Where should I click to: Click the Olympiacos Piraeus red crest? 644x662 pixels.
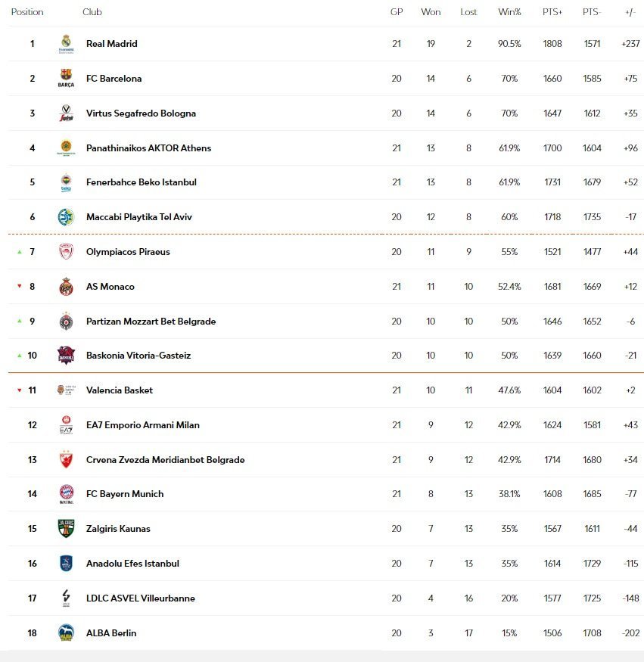[66, 252]
